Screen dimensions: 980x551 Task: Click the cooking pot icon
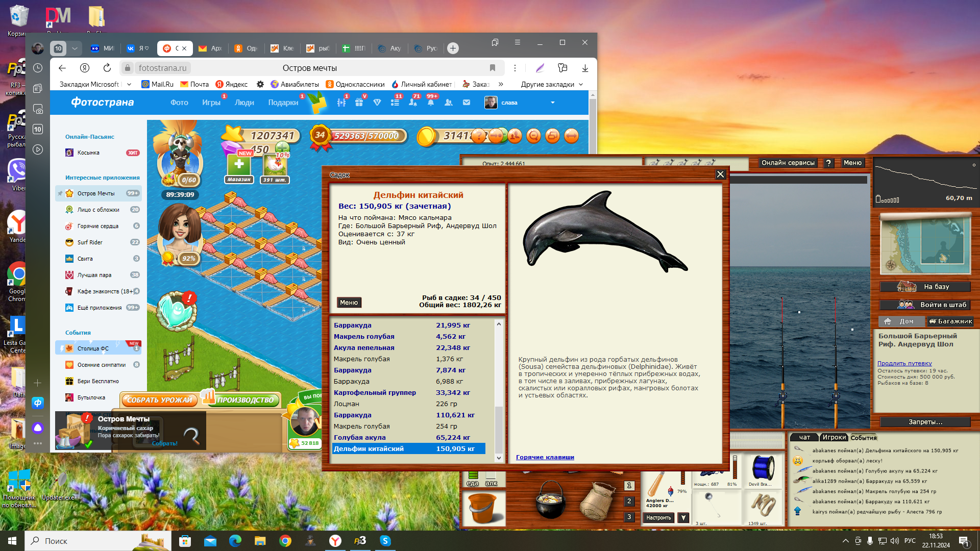[x=551, y=499]
